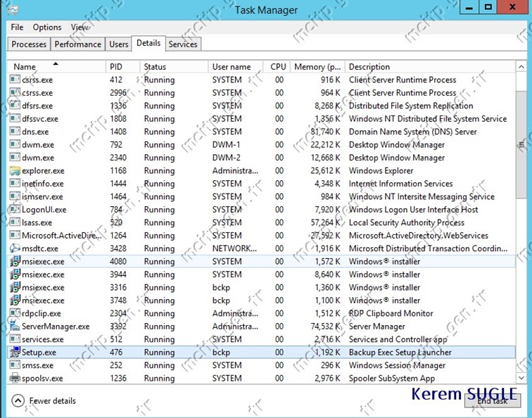Switch to the Services tab

point(183,44)
